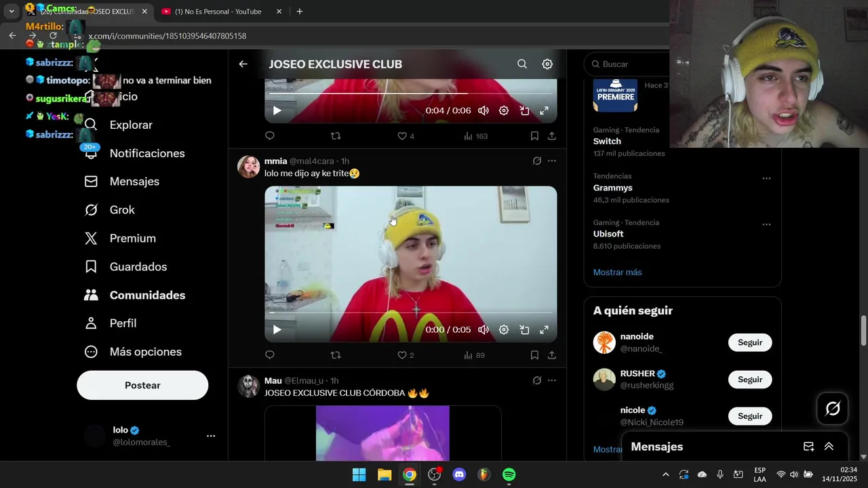
Task: Open Discord from taskbar
Action: pos(459,474)
